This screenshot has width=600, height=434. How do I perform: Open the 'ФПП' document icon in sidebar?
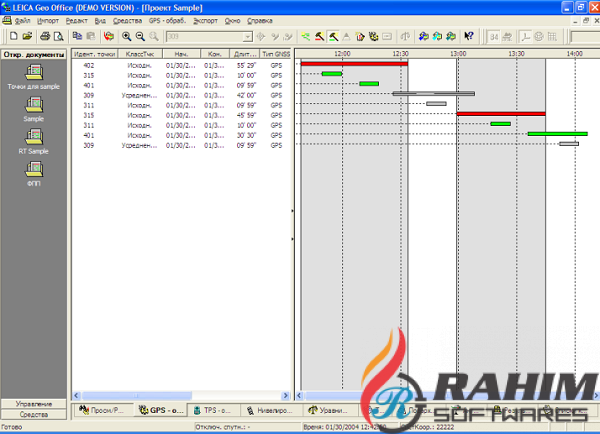pyautogui.click(x=34, y=169)
